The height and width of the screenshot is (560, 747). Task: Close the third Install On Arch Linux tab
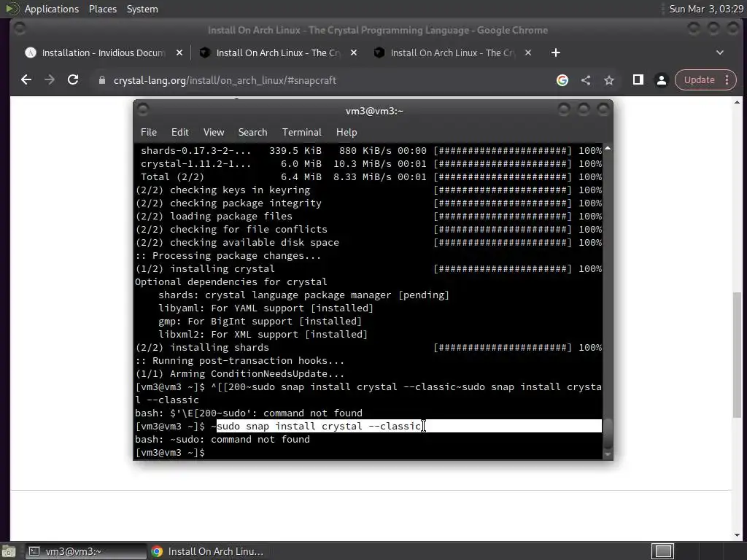coord(528,52)
